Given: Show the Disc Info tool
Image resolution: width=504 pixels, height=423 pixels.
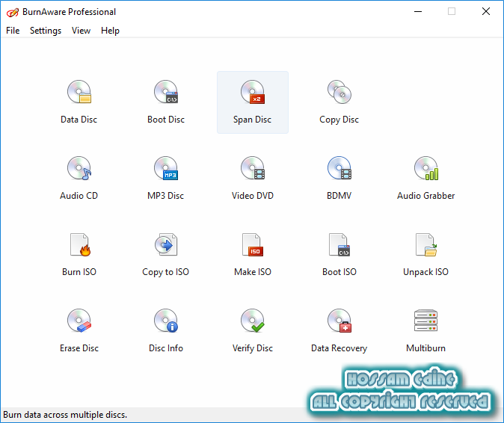Looking at the screenshot, I should tap(166, 331).
